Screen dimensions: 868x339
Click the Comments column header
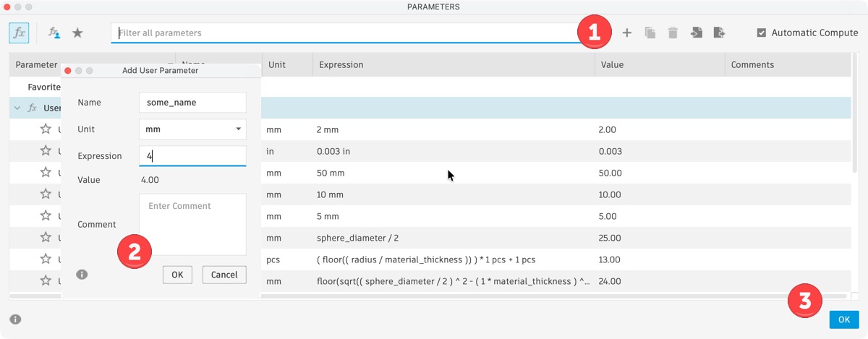click(788, 64)
